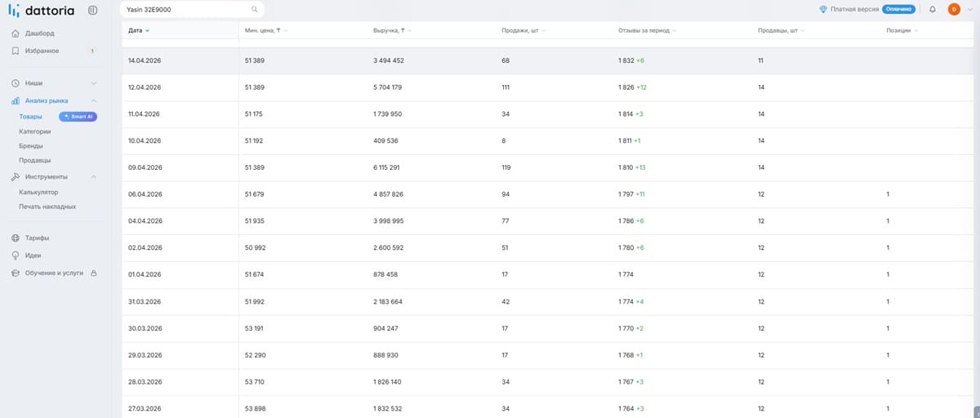Image resolution: width=980 pixels, height=418 pixels.
Task: Open the Категории section
Action: 35,131
